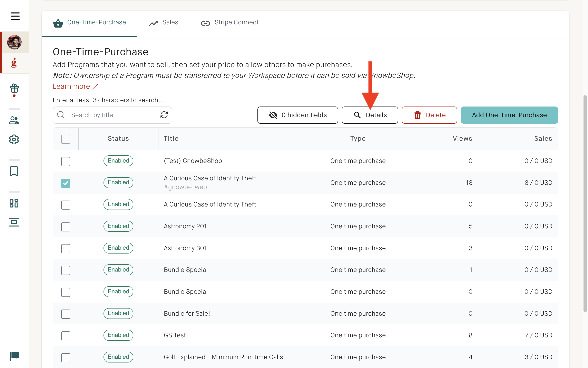Open the bookmark icon in sidebar
Viewport: 588px width, 368px height.
pos(14,171)
